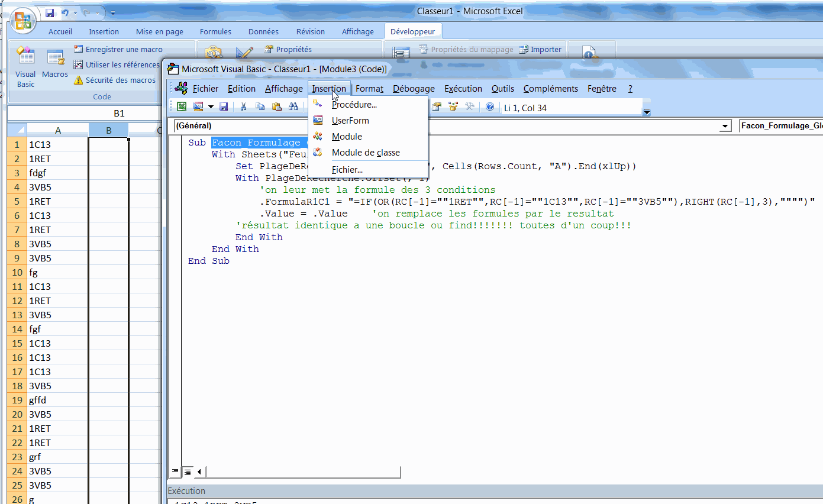This screenshot has width=823, height=504.
Task: Click Sécurité des macros button
Action: coord(115,80)
